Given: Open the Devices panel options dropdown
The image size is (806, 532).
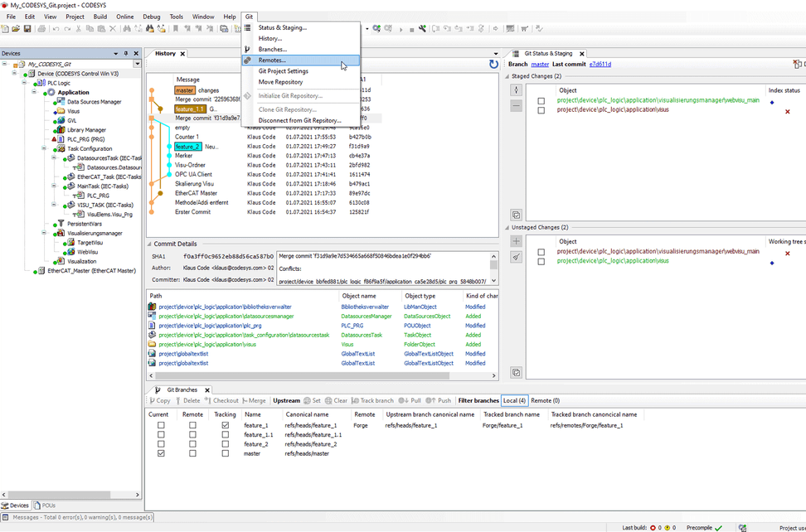Looking at the screenshot, I should click(x=116, y=53).
